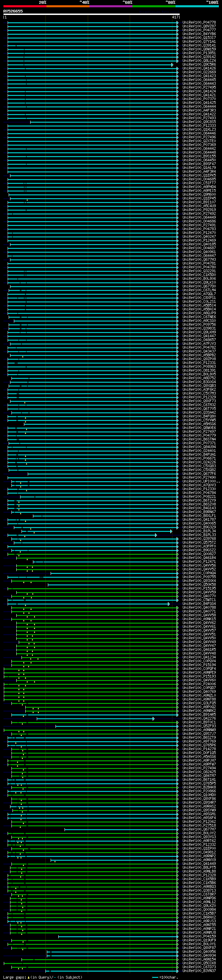
Task: Select the UniRef100_B9S155 label
Action: tap(199, 156)
